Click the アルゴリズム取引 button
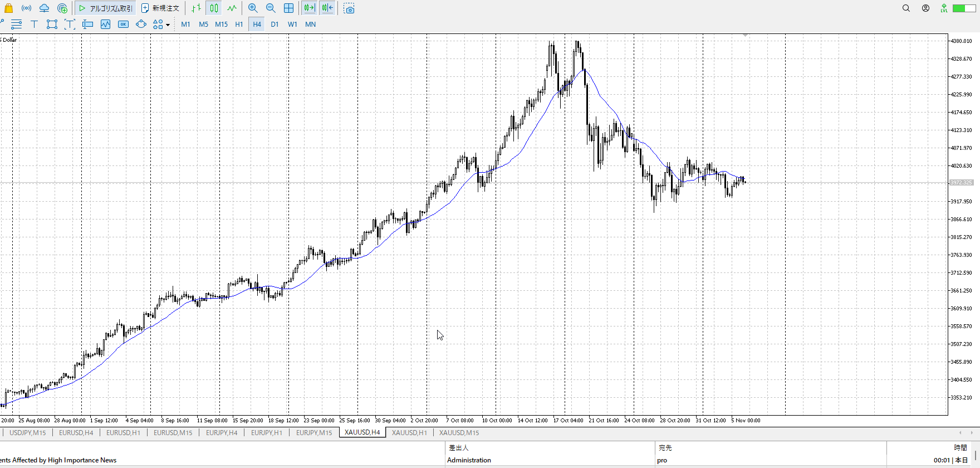Screen dimensions: 980x468 click(105, 8)
